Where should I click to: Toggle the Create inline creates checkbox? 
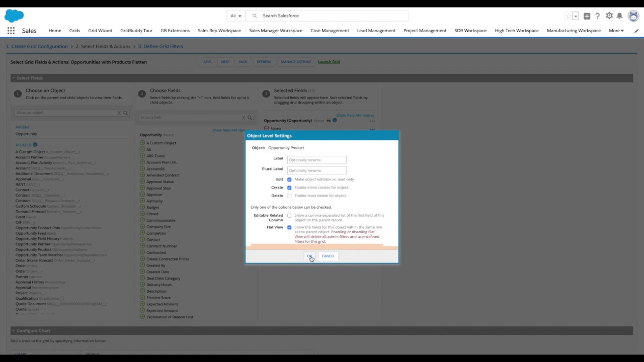[x=289, y=188]
